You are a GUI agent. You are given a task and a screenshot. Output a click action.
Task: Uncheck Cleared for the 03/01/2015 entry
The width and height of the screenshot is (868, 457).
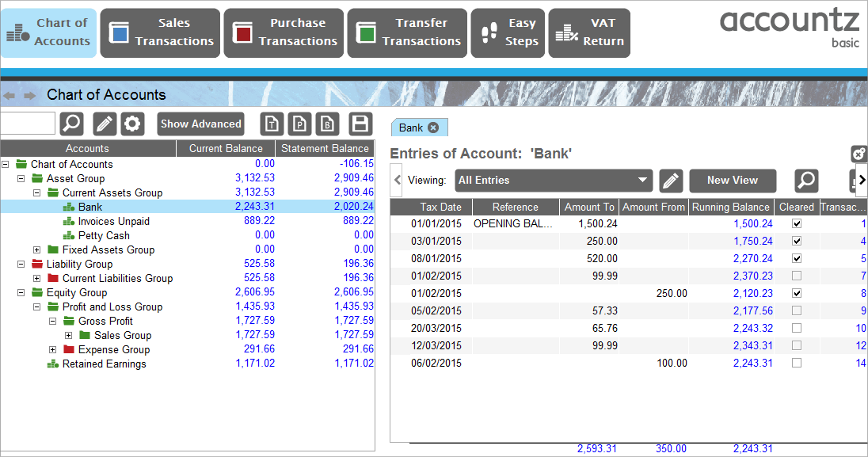797,241
